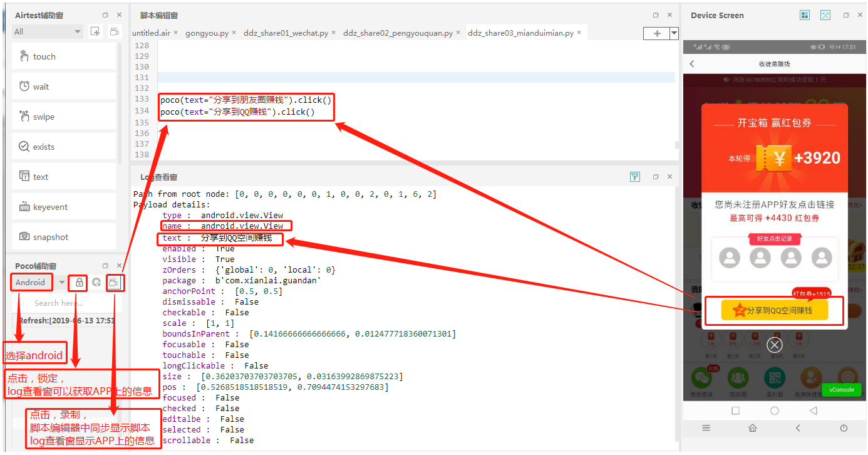
Task: Toggle Poco record mode camera icon
Action: [x=113, y=283]
